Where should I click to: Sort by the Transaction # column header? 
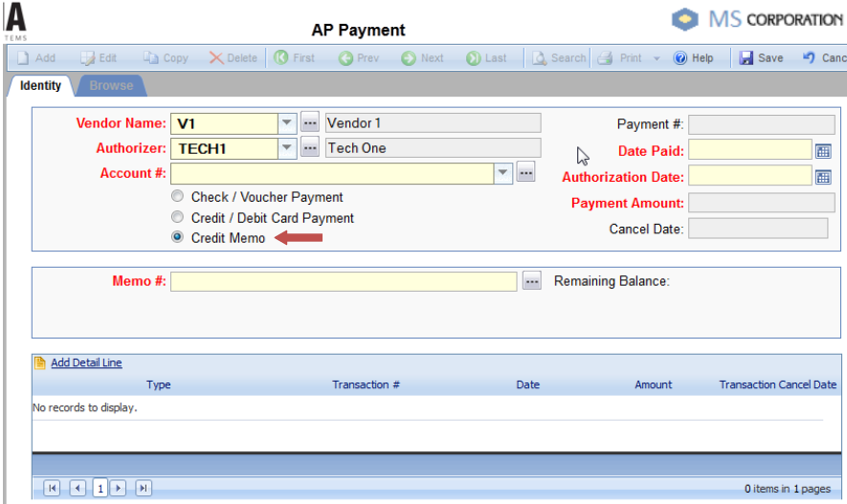pos(366,384)
